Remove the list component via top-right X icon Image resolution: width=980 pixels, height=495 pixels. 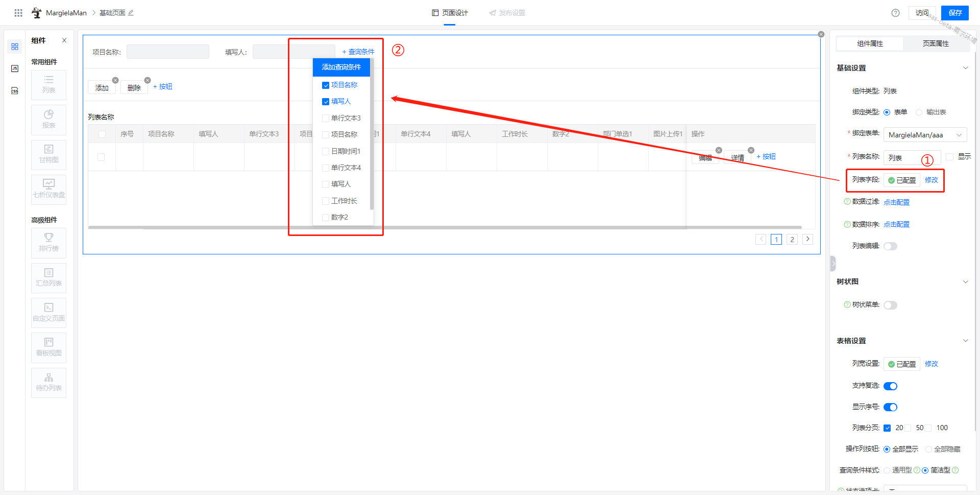click(x=821, y=34)
